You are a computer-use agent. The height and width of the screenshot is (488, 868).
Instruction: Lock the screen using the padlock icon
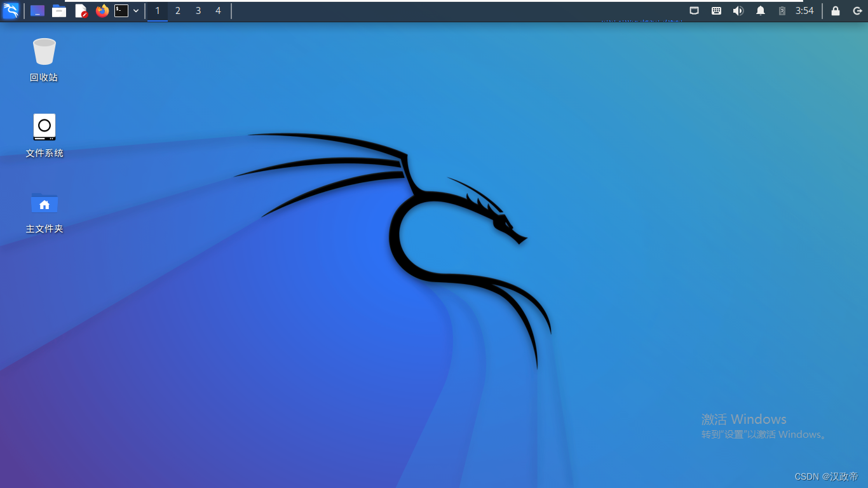[x=835, y=11]
